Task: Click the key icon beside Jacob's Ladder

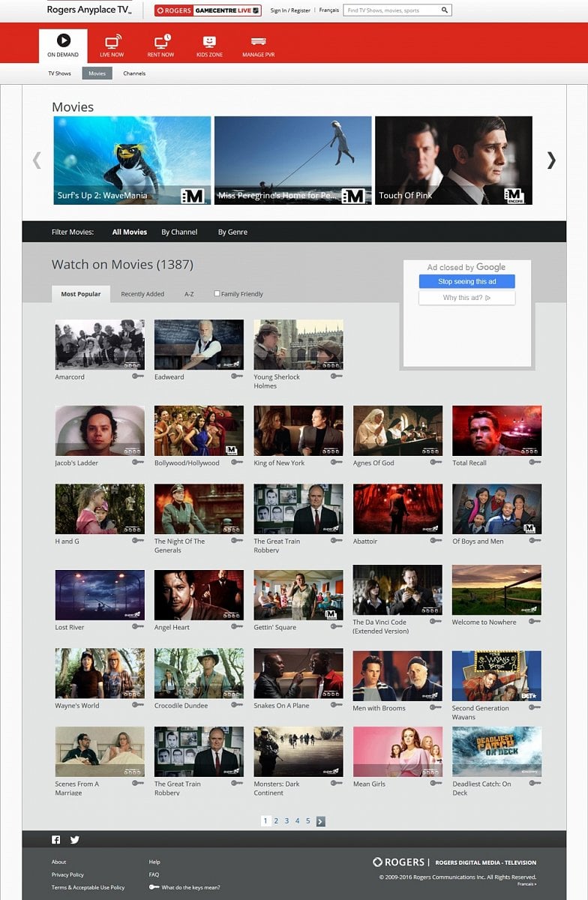Action: (138, 462)
